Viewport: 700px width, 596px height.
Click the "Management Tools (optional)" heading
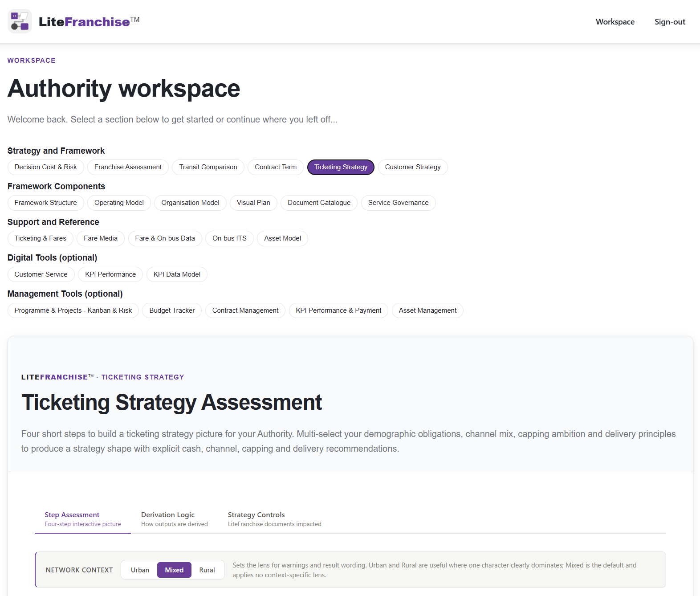65,294
